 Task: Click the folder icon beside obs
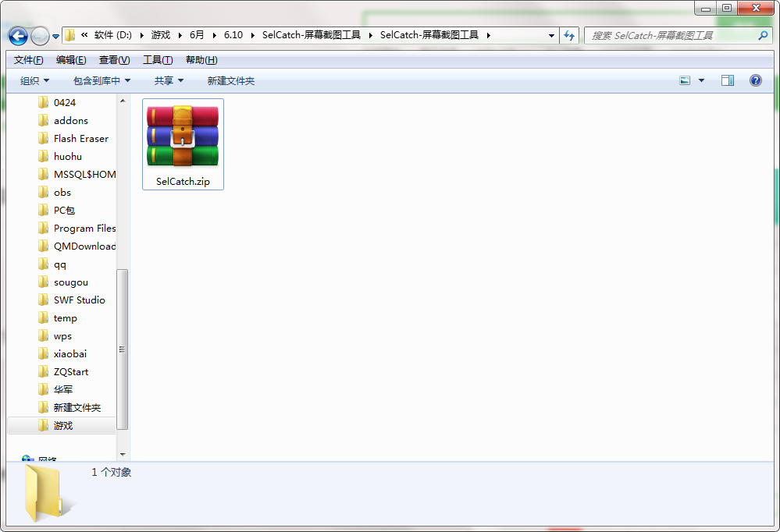[x=43, y=193]
